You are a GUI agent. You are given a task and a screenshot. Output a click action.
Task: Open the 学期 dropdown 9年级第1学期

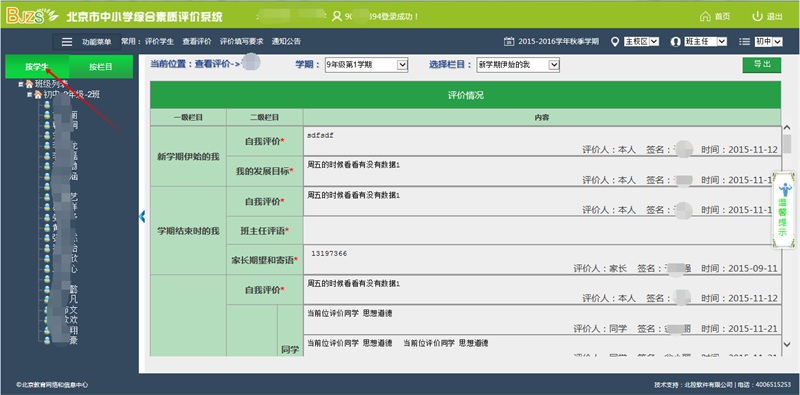(x=366, y=65)
